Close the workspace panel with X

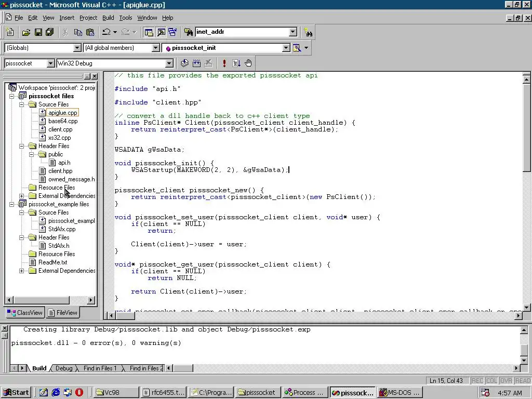[x=95, y=76]
